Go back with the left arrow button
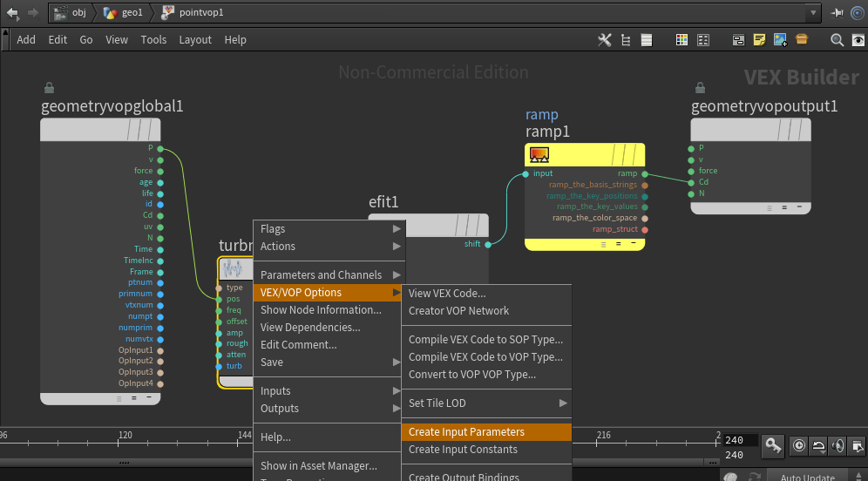Image resolution: width=868 pixels, height=481 pixels. click(x=12, y=13)
